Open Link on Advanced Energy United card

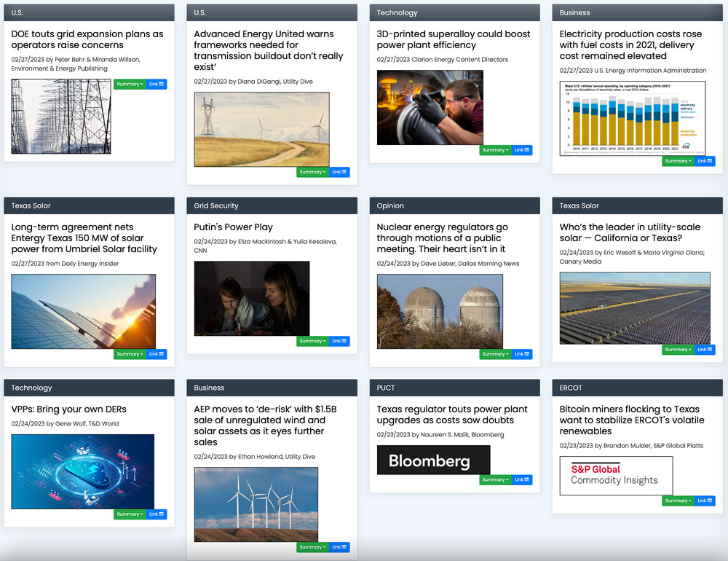click(339, 172)
